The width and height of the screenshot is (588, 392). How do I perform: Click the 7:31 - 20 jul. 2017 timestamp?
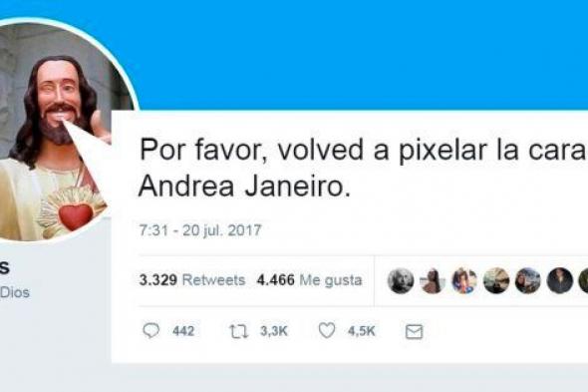point(200,230)
